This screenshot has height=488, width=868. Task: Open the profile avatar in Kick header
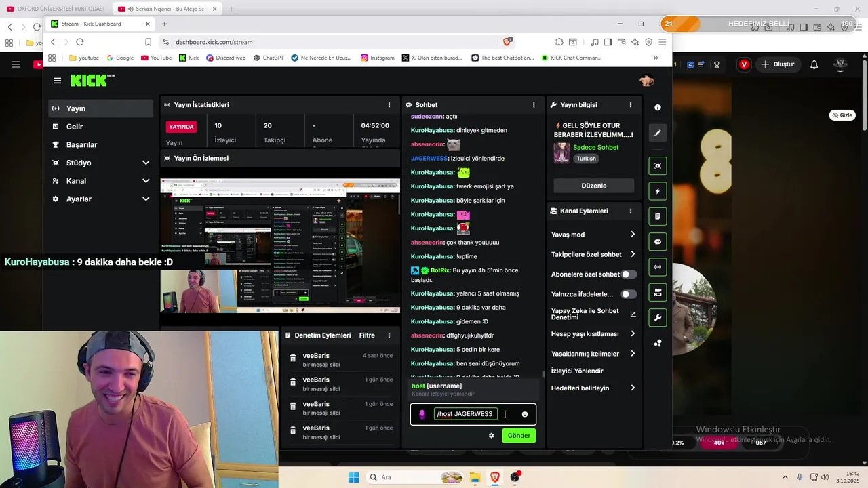point(646,81)
